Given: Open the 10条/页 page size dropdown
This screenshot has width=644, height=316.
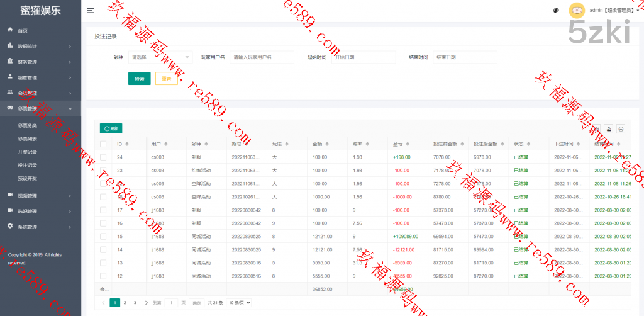Looking at the screenshot, I should (x=239, y=303).
